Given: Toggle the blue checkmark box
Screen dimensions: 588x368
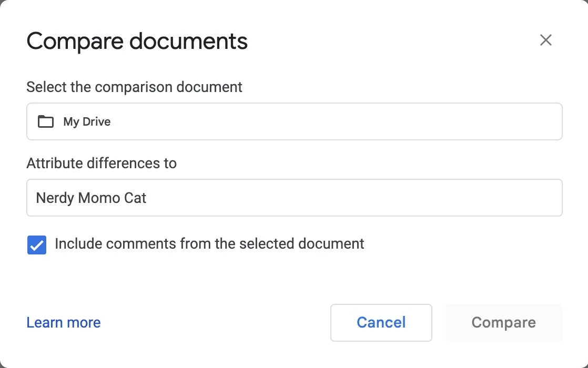Looking at the screenshot, I should click(37, 245).
